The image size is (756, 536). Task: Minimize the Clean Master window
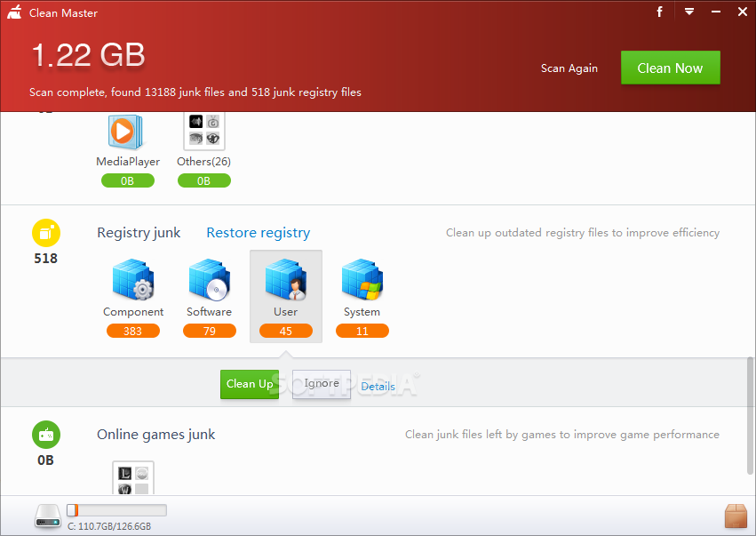point(715,12)
